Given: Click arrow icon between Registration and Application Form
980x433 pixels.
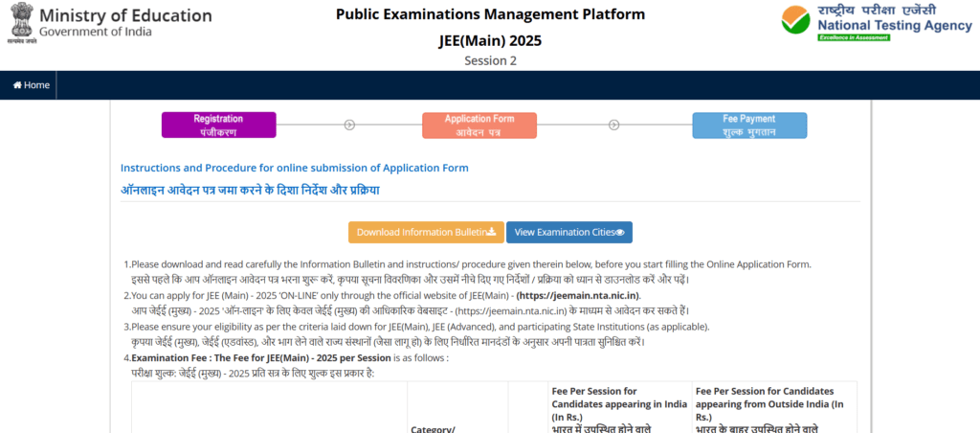Looking at the screenshot, I should (x=349, y=125).
